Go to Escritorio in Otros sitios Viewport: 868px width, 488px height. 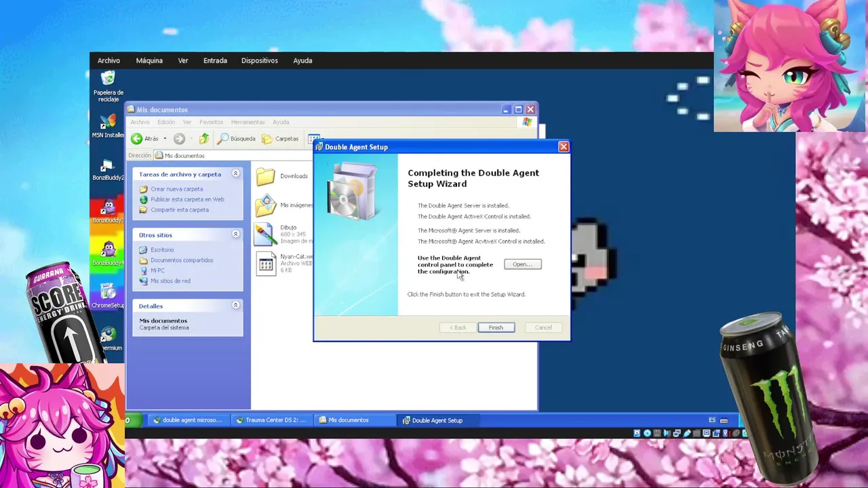(x=162, y=249)
